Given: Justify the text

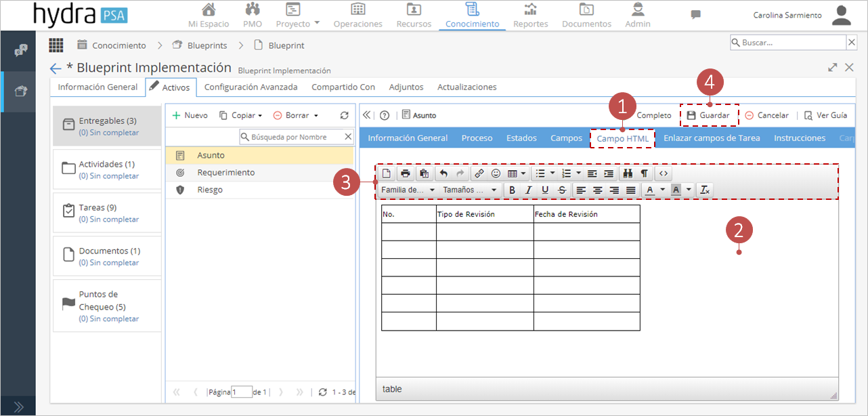Looking at the screenshot, I should coord(631,190).
